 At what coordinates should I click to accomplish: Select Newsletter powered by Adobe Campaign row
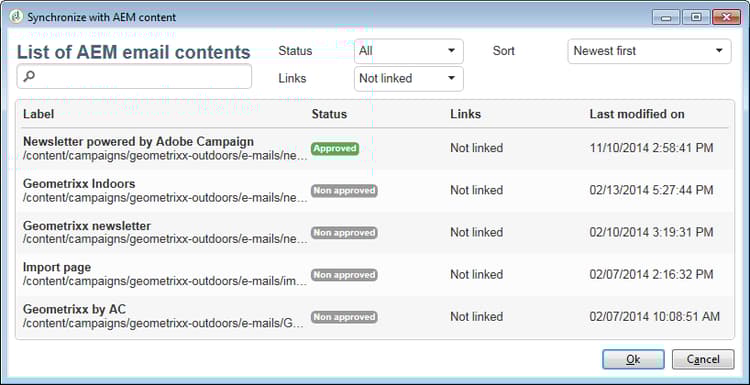pos(375,148)
